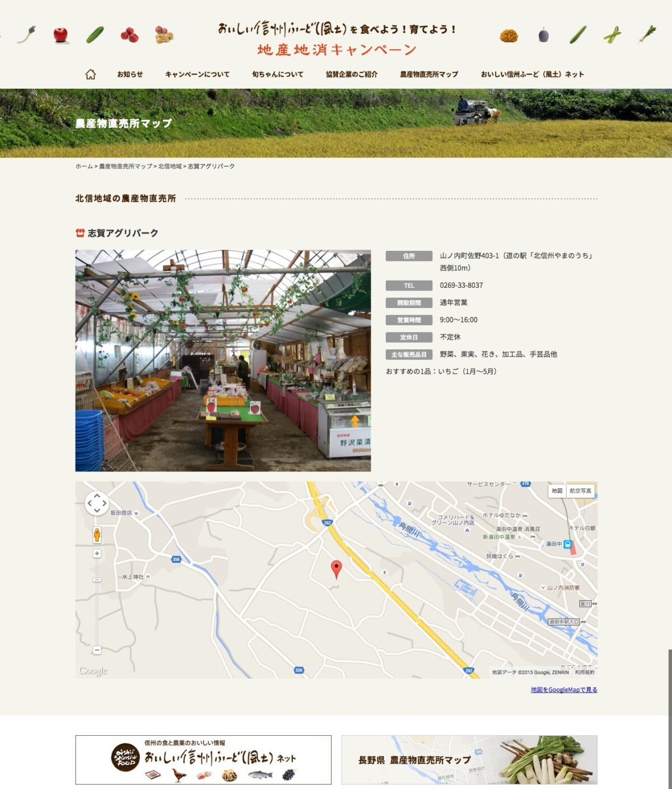
Task: Switch map to 航空写真 aerial view
Action: coord(580,491)
